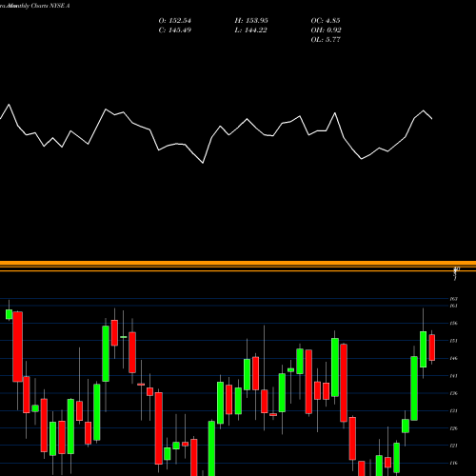Click the "OC: 4.85" value
Screen dimensions: 476x476
tap(326, 21)
